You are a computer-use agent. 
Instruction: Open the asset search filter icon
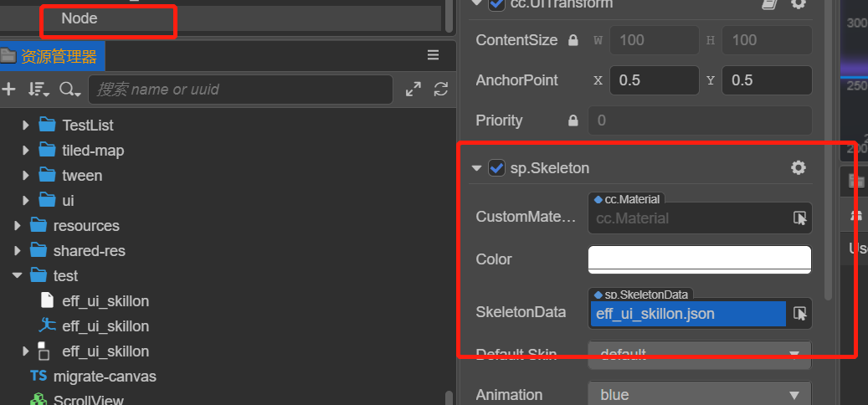(x=69, y=90)
